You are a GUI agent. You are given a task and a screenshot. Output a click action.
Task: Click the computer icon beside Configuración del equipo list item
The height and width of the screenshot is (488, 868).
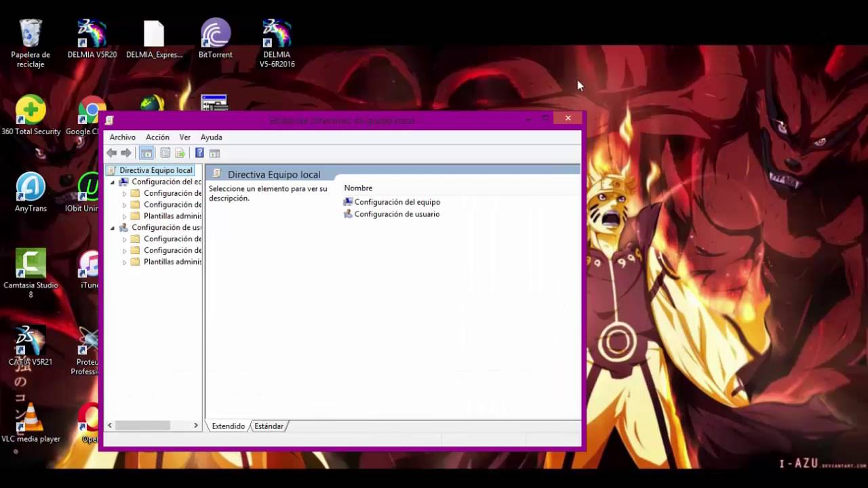tap(348, 202)
